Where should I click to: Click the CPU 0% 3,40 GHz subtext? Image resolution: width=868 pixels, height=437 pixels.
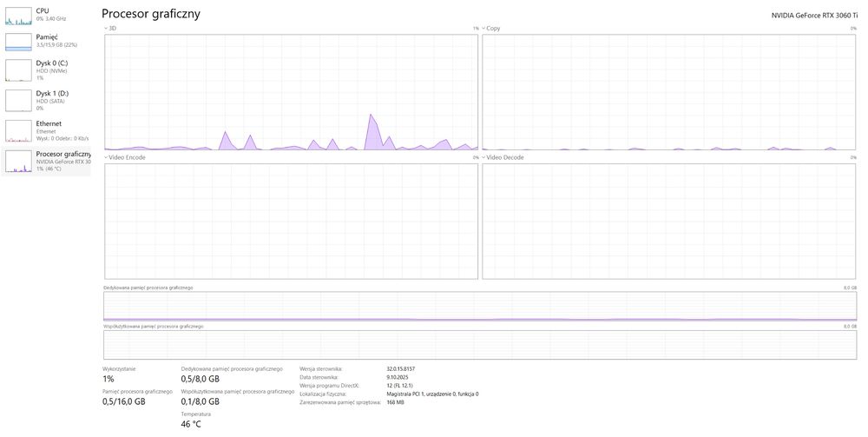point(51,19)
